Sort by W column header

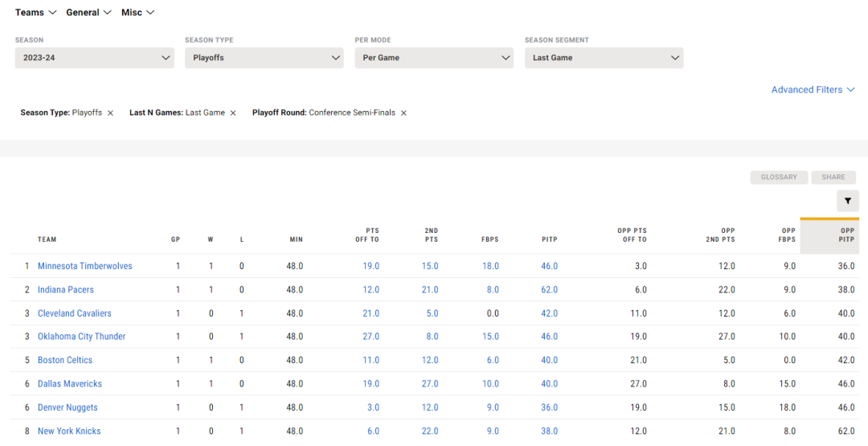click(x=211, y=239)
